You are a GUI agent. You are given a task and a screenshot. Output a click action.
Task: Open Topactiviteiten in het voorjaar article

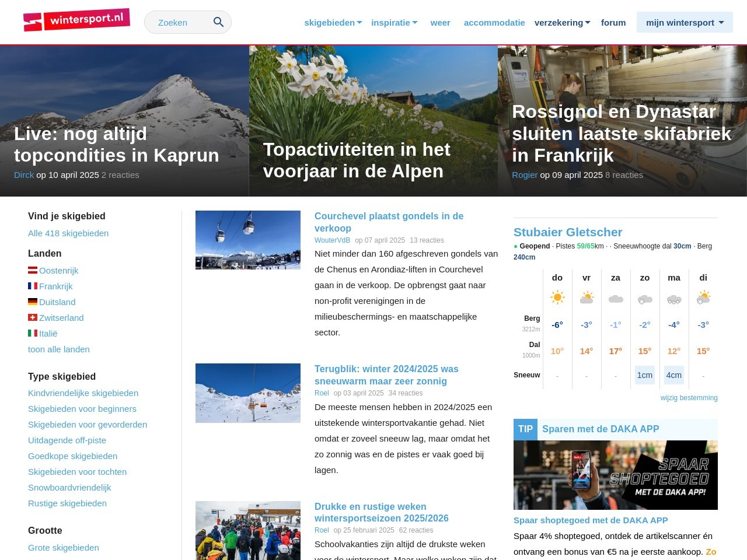357,160
